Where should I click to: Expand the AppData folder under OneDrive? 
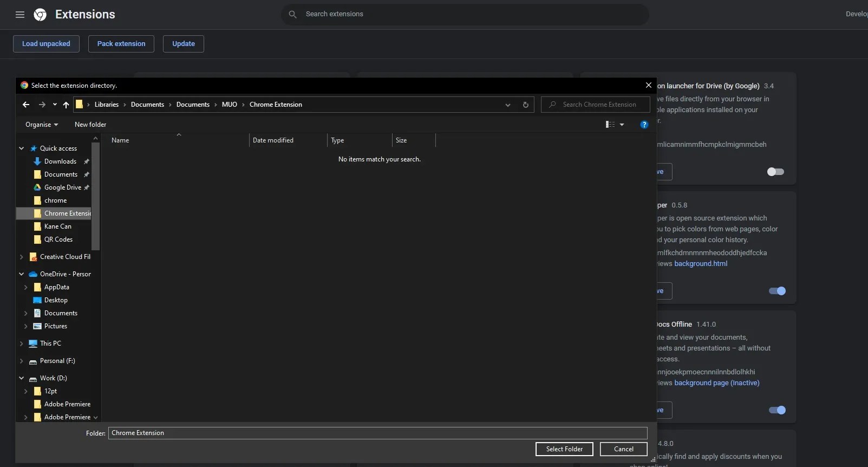point(26,287)
